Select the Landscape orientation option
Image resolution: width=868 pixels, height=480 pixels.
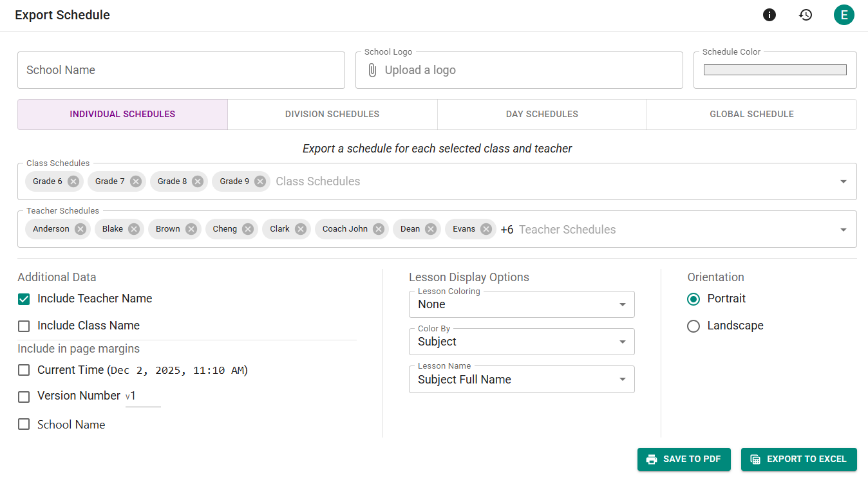[693, 326]
